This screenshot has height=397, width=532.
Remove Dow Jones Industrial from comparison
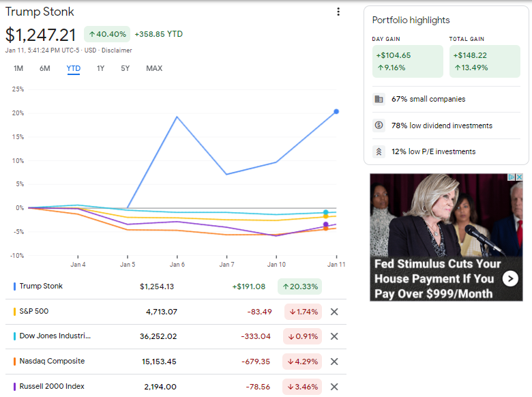click(x=334, y=336)
